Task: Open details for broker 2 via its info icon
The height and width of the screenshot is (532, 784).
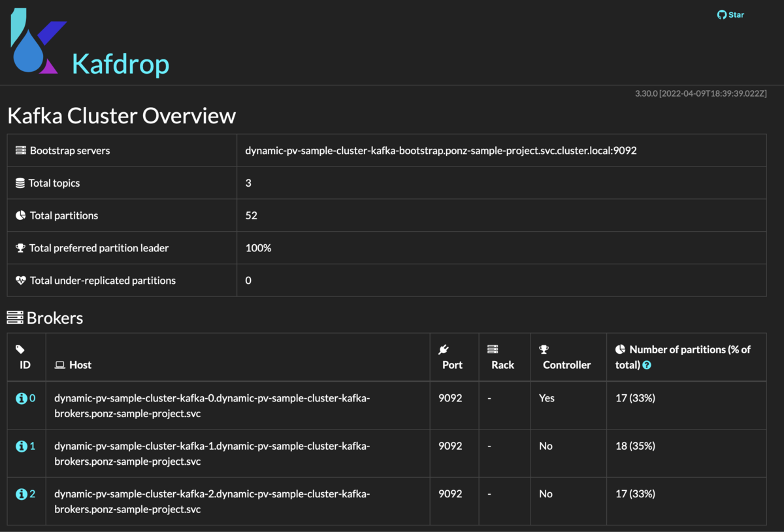Action: point(22,493)
